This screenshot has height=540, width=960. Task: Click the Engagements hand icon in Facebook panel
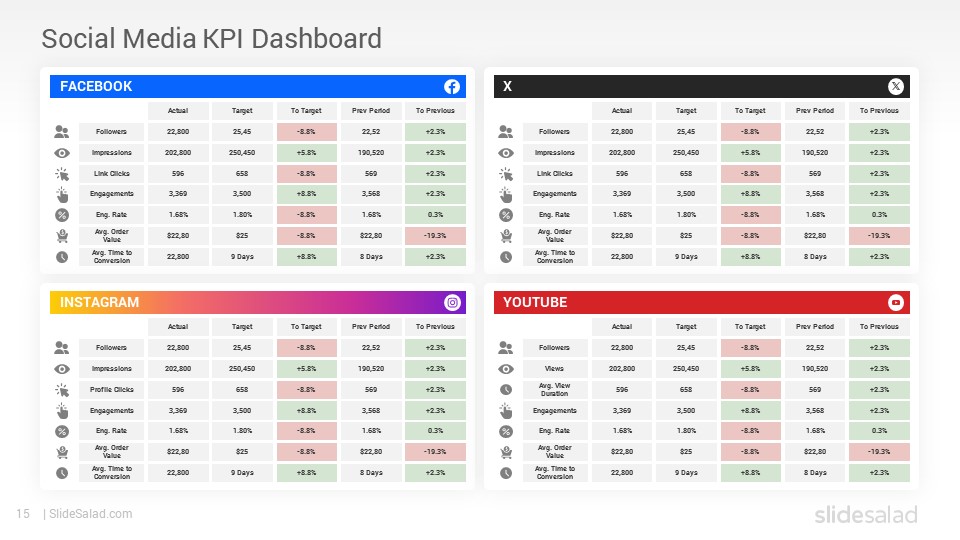click(x=62, y=195)
